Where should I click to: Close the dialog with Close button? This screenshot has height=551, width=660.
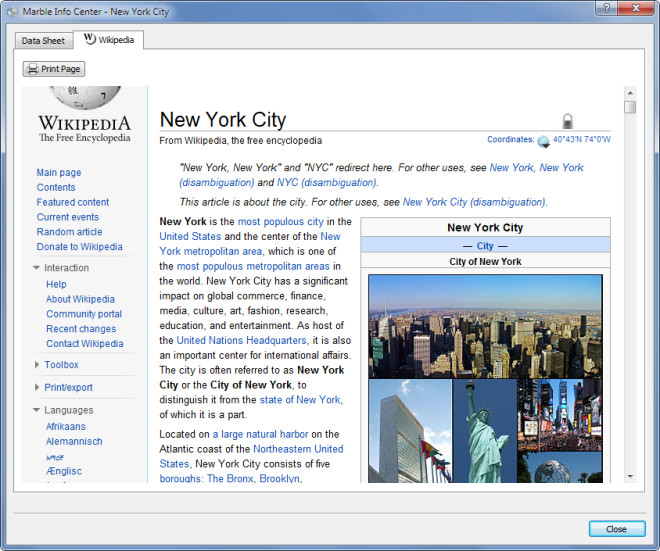(x=617, y=529)
